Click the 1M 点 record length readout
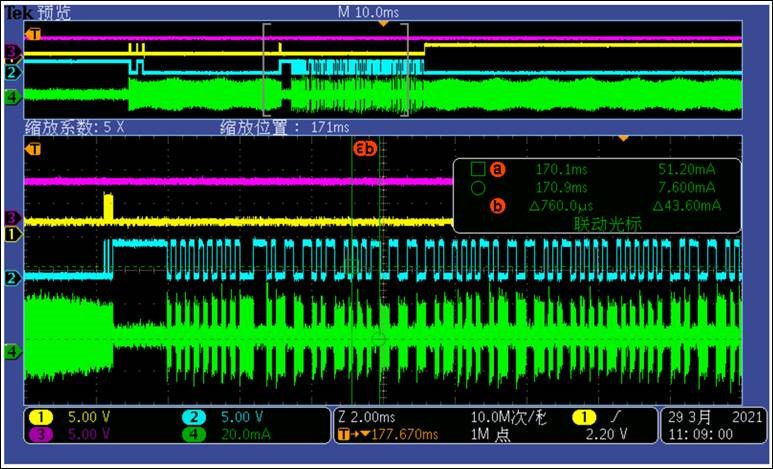 [491, 434]
